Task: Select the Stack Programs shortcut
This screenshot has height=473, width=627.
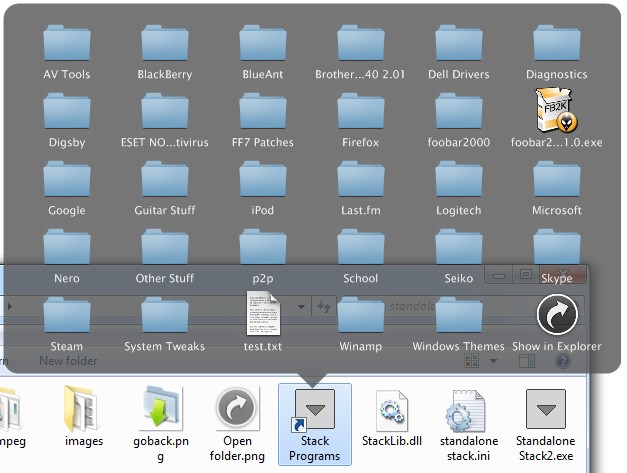Action: 315,425
